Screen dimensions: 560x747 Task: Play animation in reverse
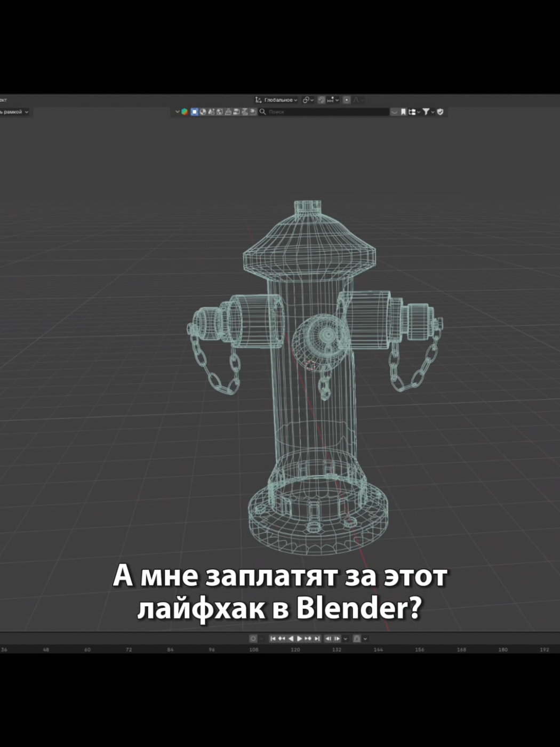click(291, 638)
